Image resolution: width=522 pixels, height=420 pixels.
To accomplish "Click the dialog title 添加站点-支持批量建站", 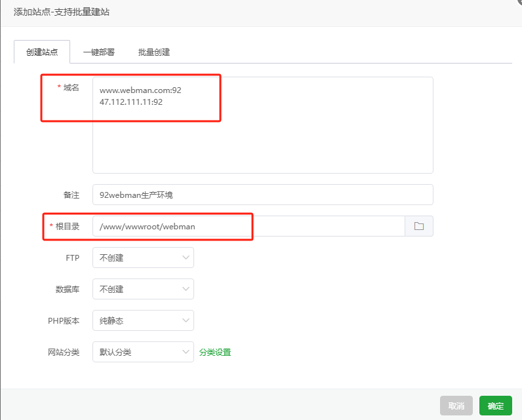I will click(62, 12).
